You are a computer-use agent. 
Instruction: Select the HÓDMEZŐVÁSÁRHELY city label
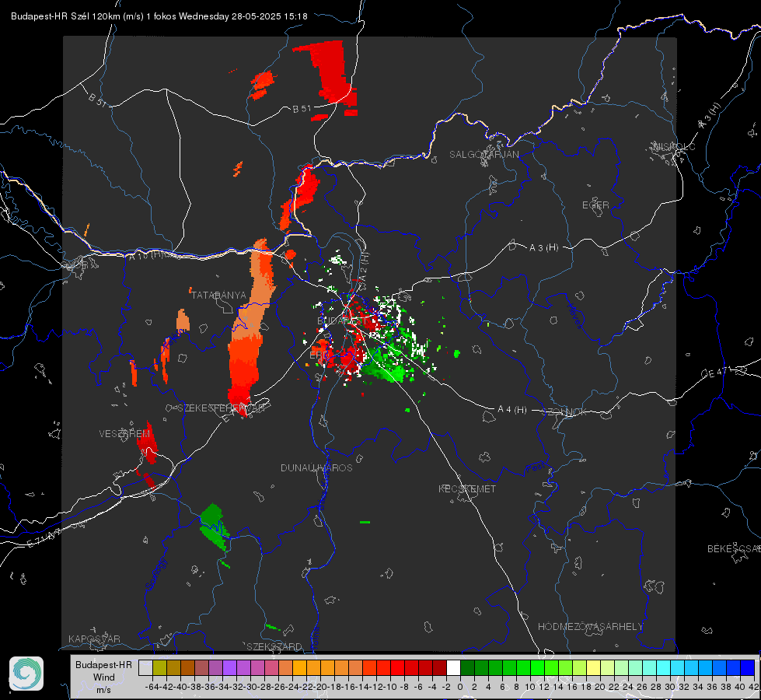591,627
